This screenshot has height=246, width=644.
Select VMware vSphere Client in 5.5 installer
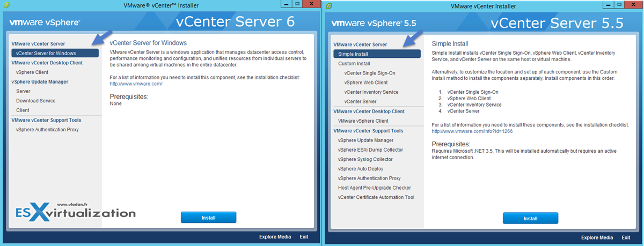point(363,121)
